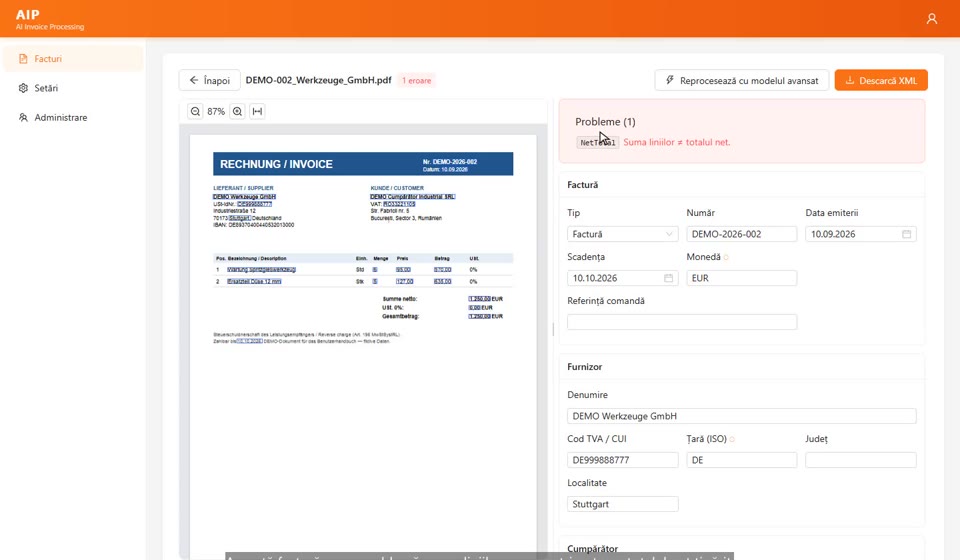
Task: Click the Scadența date field
Action: click(623, 278)
